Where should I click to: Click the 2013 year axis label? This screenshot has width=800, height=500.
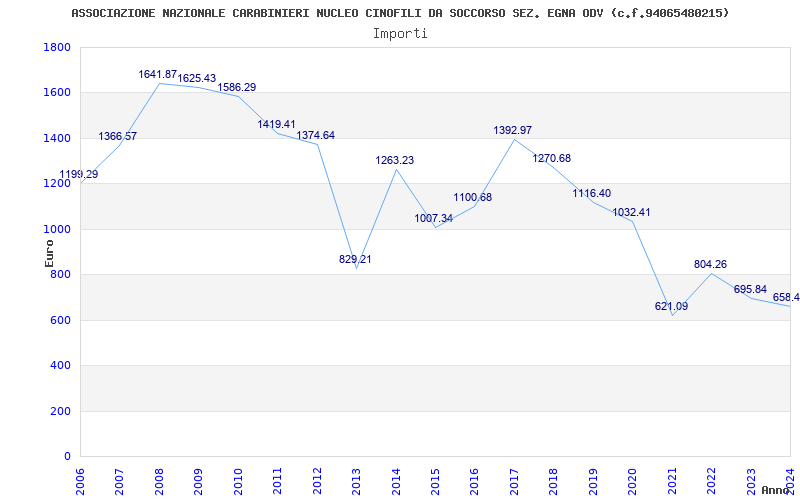click(x=356, y=482)
